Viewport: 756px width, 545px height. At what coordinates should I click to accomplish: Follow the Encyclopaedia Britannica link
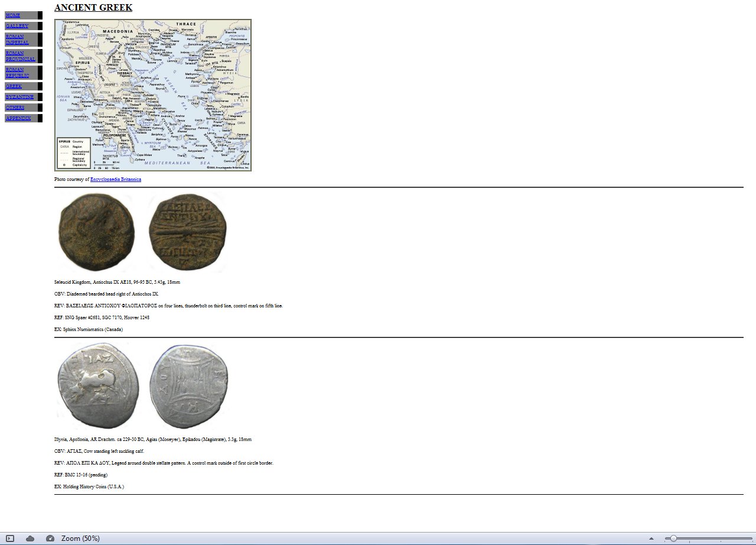(116, 179)
